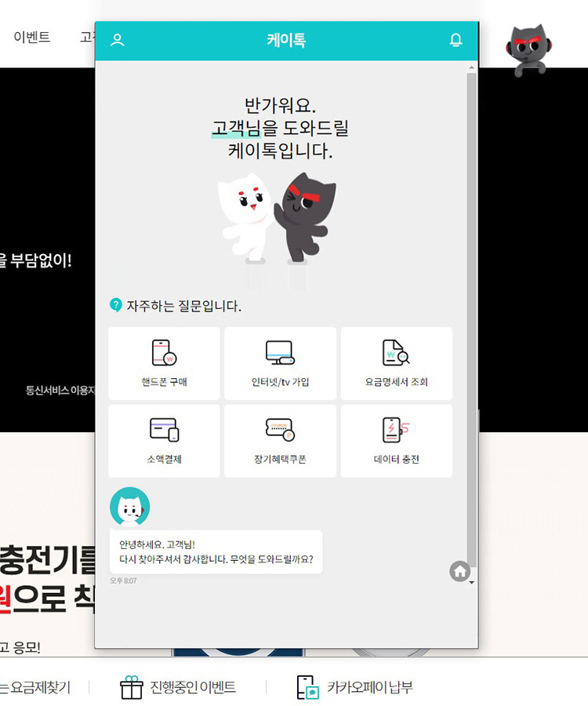Image resolution: width=588 pixels, height=706 pixels.
Task: Open the 이벤트 menu on the background page
Action: coord(31,37)
